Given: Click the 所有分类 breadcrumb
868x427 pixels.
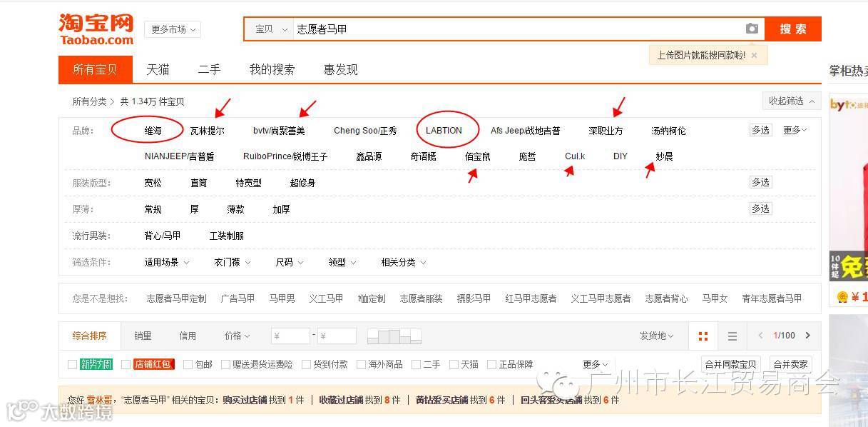Looking at the screenshot, I should click(x=89, y=102).
